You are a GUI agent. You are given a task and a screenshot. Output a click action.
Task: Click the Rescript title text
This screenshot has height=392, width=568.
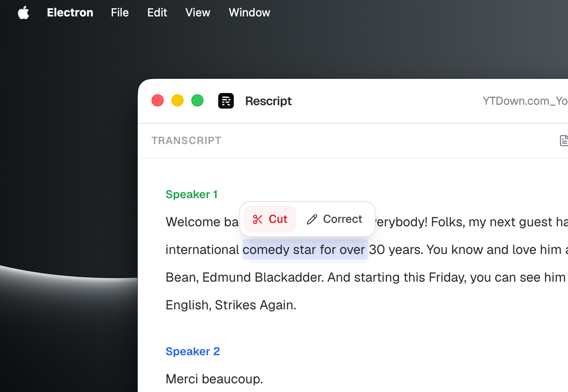coord(268,101)
